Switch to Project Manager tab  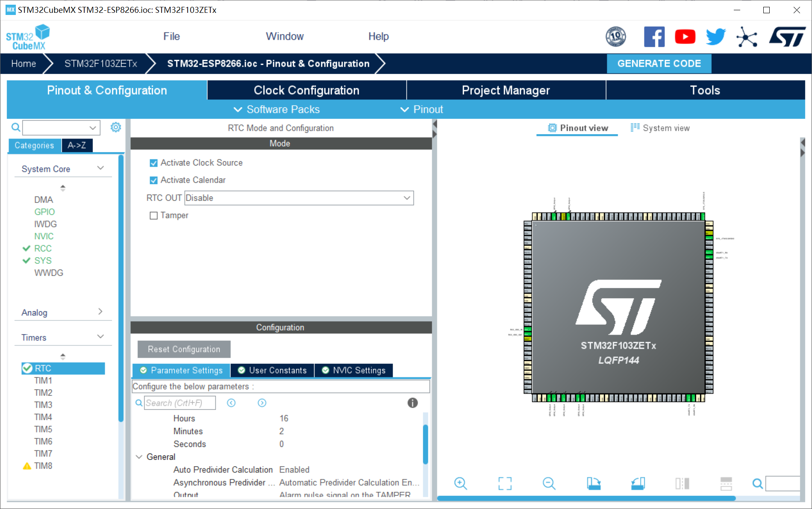[x=506, y=90]
